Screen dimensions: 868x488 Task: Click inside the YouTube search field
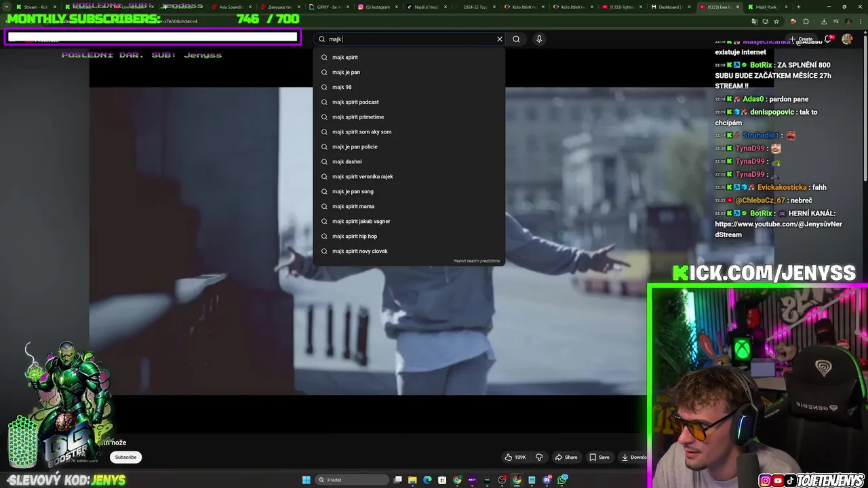coord(410,39)
